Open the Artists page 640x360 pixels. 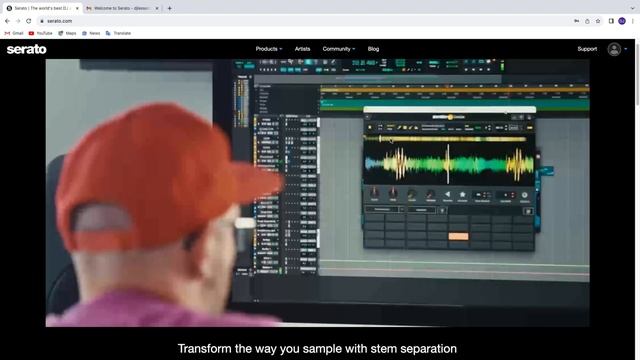302,49
